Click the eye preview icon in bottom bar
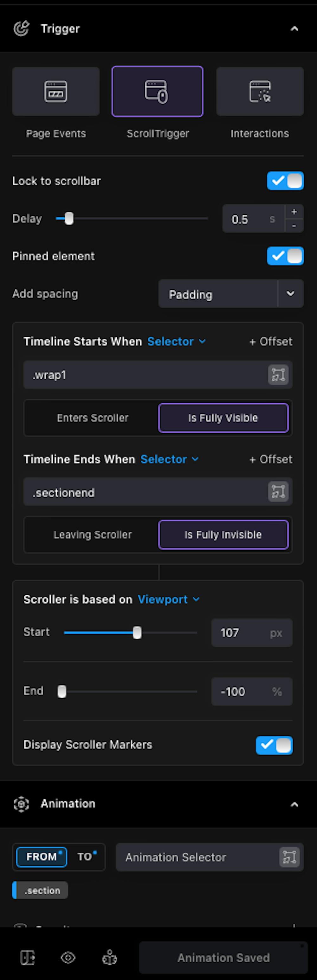The width and height of the screenshot is (317, 980). [x=68, y=958]
